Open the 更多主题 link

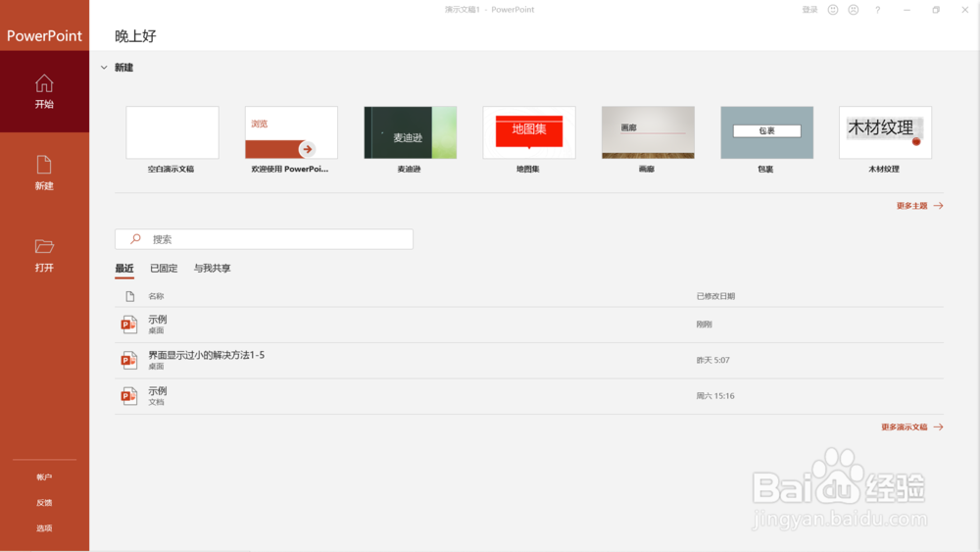point(911,206)
